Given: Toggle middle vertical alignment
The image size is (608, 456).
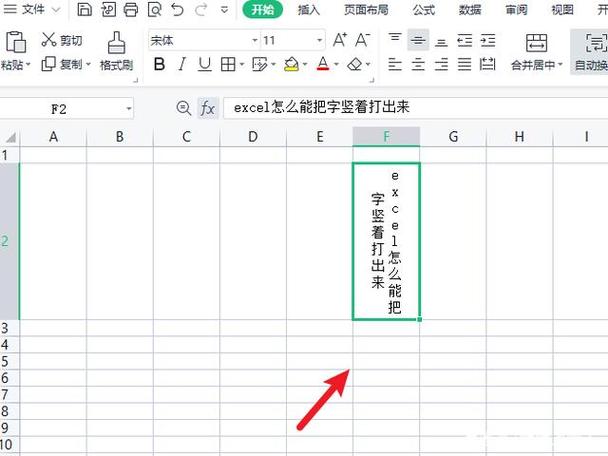Looking at the screenshot, I should 418,40.
